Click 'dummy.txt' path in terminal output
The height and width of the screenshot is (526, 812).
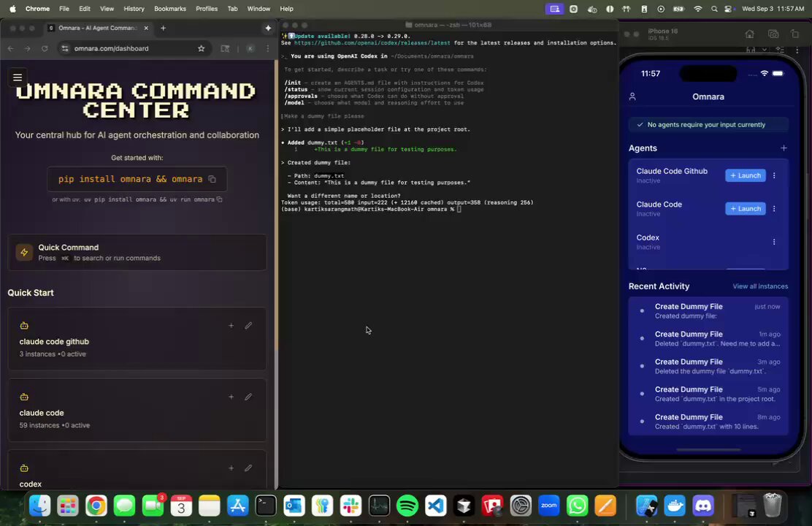tap(329, 176)
